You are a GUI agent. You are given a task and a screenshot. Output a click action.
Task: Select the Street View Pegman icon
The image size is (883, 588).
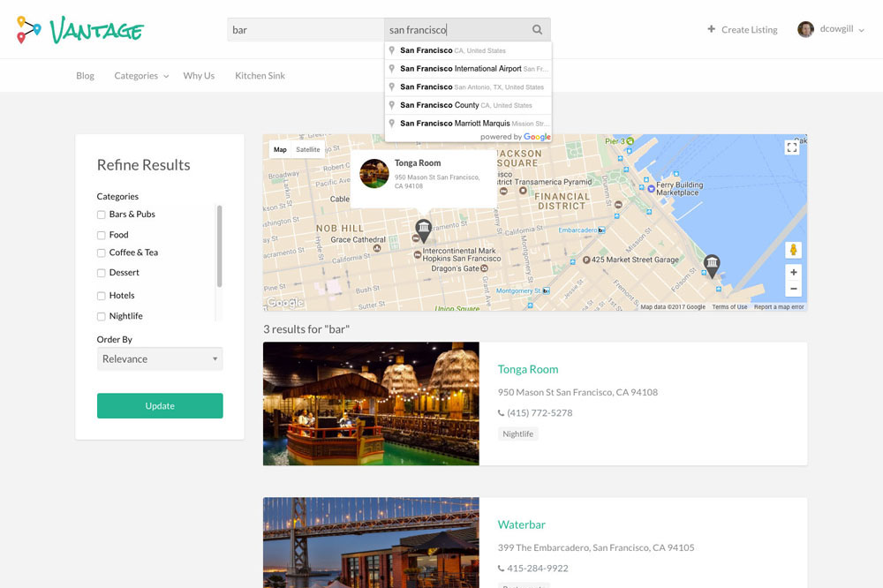(792, 250)
